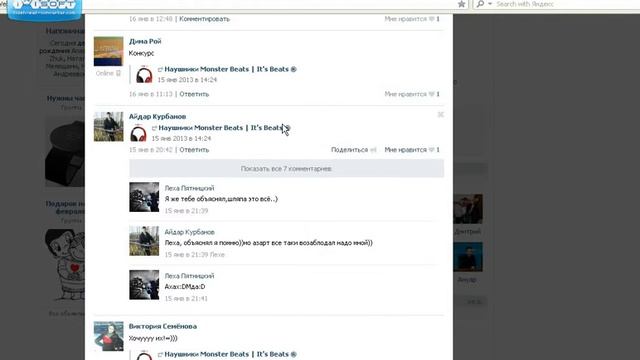Open Леха Пятницкий name on first comment
The image size is (640, 360).
click(x=189, y=188)
